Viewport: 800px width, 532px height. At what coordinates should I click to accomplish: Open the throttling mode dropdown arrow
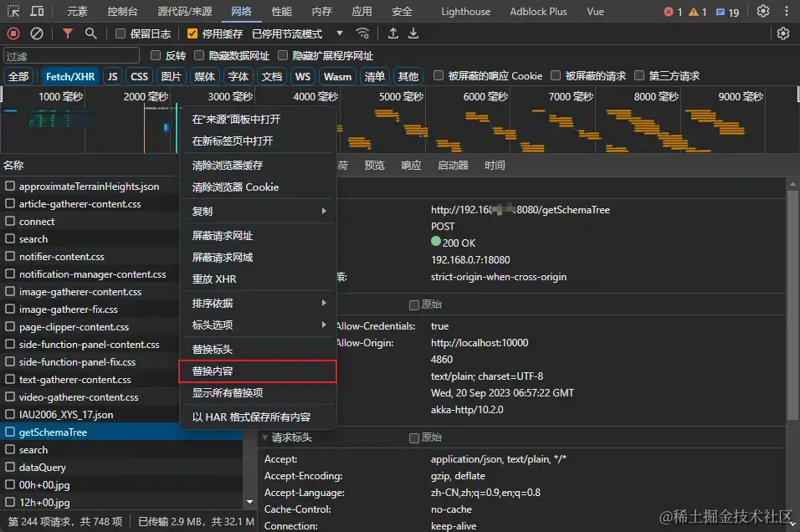pyautogui.click(x=339, y=33)
